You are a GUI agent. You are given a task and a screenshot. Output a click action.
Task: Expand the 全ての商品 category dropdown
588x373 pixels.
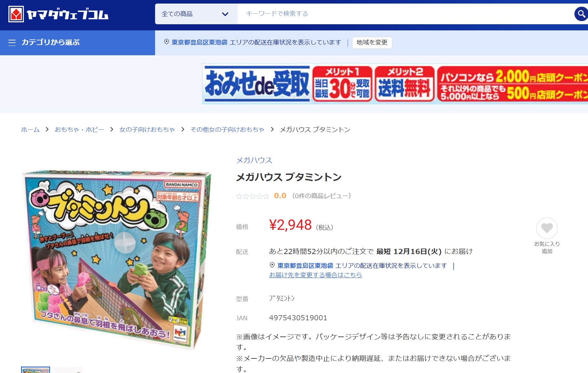[x=196, y=14]
